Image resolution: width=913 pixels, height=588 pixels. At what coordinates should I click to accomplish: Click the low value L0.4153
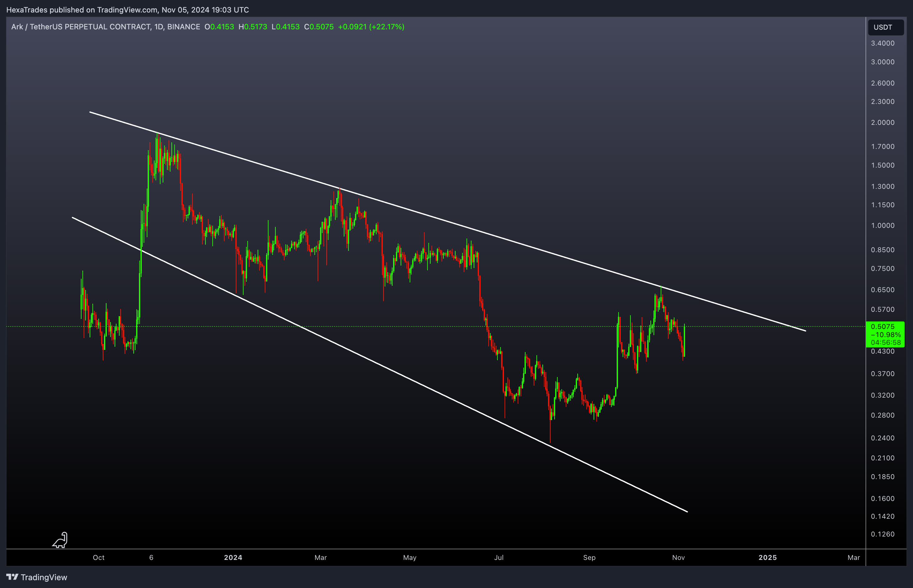tap(285, 27)
